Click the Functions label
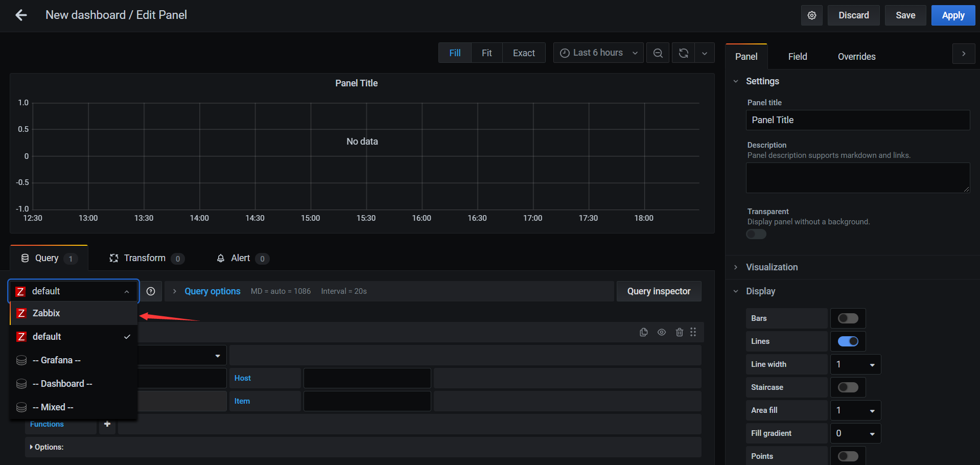Image resolution: width=980 pixels, height=465 pixels. pyautogui.click(x=47, y=424)
